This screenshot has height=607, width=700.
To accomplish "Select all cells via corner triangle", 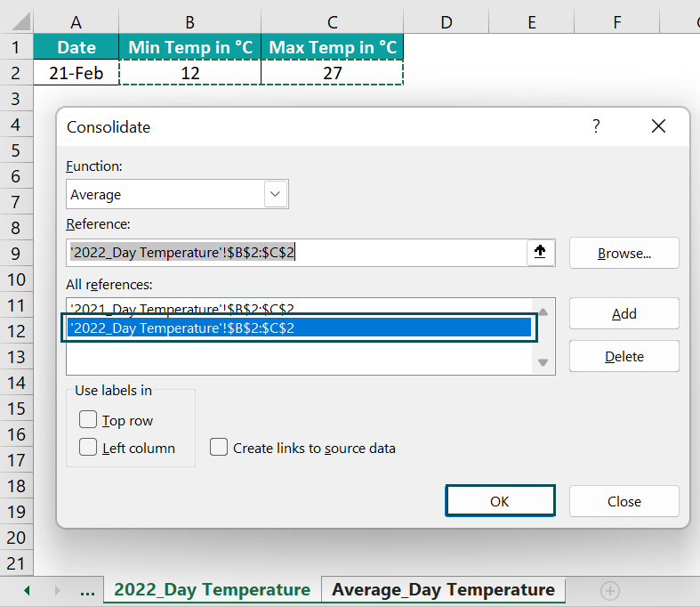I will click(x=20, y=21).
